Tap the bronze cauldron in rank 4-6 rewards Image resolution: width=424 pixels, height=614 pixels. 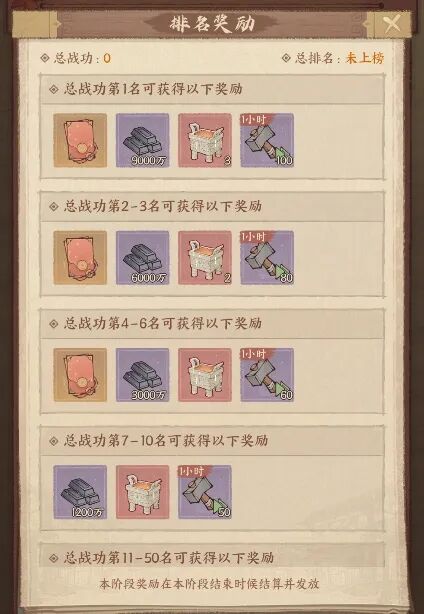pos(205,375)
